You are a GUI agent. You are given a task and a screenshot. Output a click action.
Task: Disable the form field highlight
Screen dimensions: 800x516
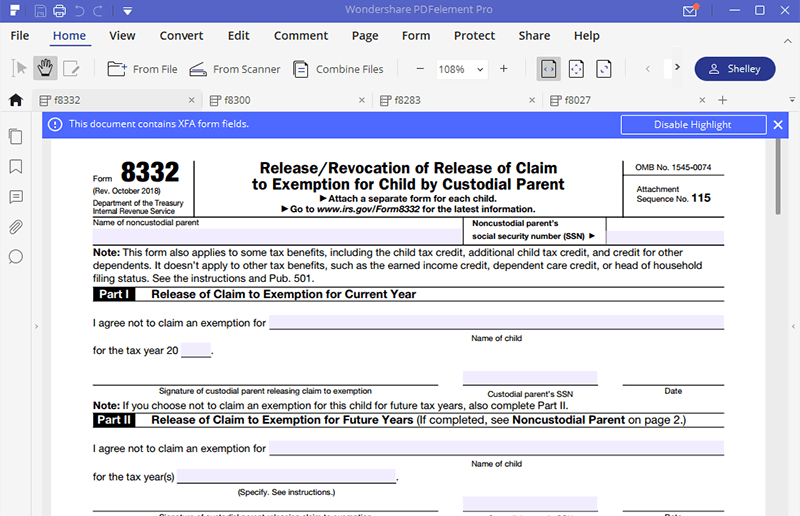[692, 124]
